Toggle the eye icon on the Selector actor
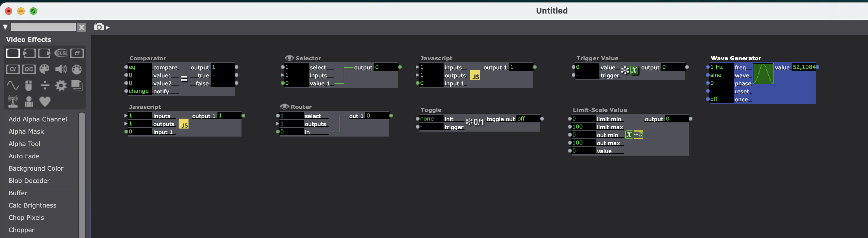868x238 pixels. point(289,58)
